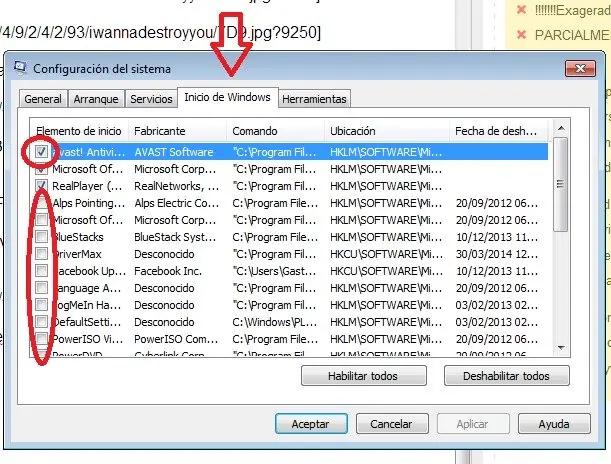Select the RealNetworks manufacturer cell
611x464 pixels.
click(x=177, y=186)
